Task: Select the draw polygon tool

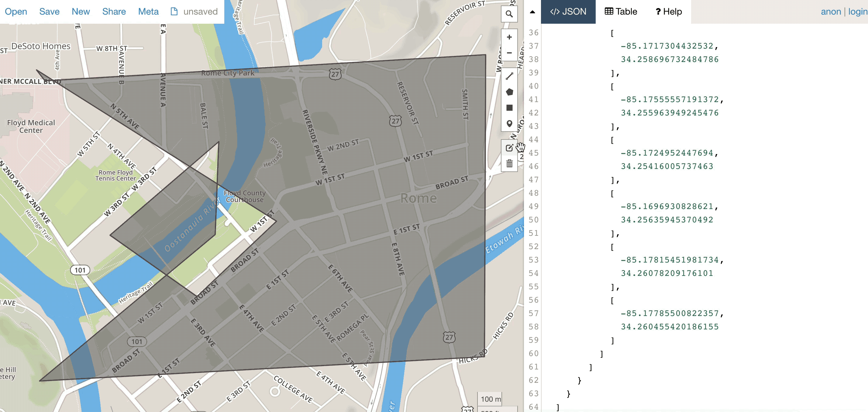Action: point(509,92)
